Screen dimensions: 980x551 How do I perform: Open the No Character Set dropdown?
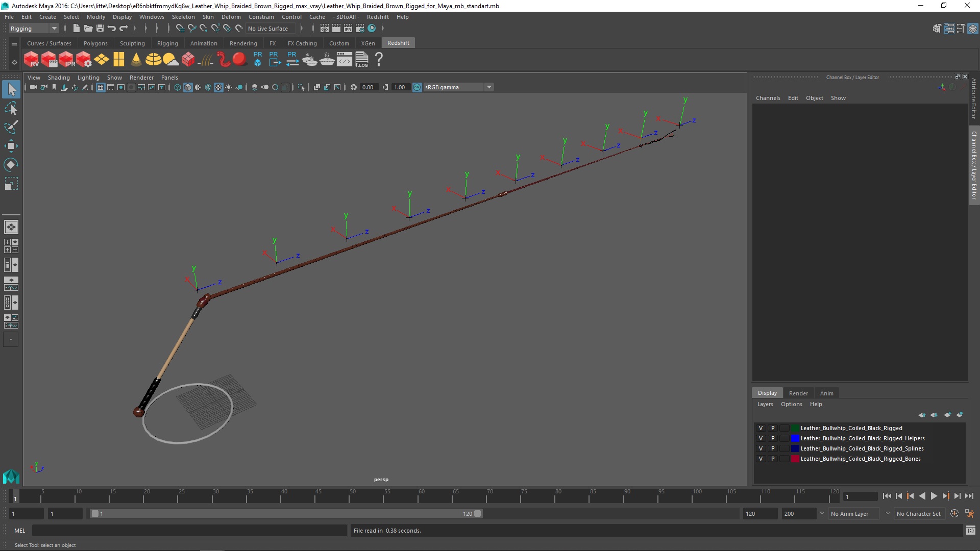point(920,514)
